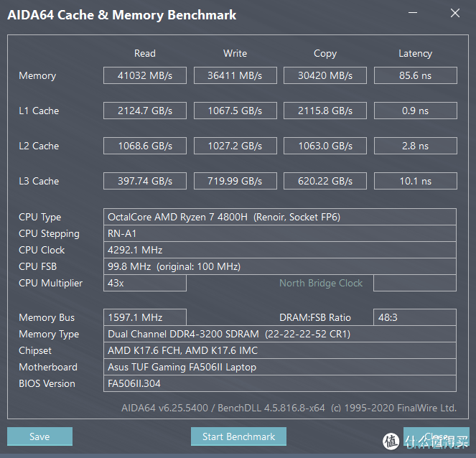Viewport: 476px width, 458px height.
Task: Click the Chipset label
Action: pyautogui.click(x=35, y=351)
